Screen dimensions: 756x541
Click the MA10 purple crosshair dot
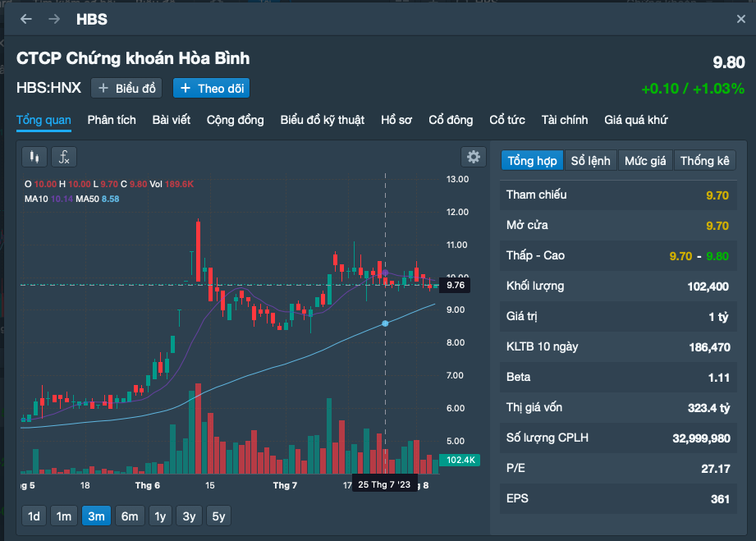(385, 273)
